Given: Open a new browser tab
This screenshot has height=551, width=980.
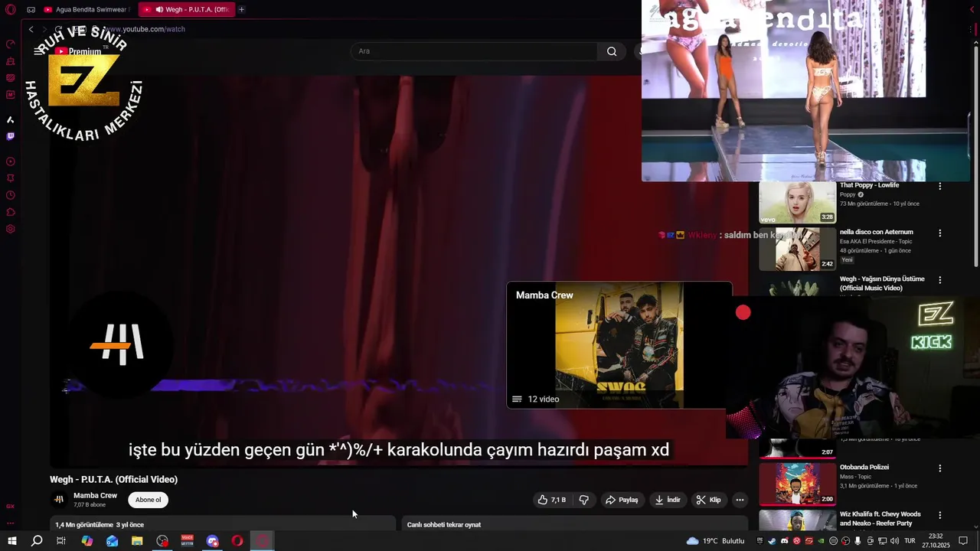Looking at the screenshot, I should (x=242, y=10).
